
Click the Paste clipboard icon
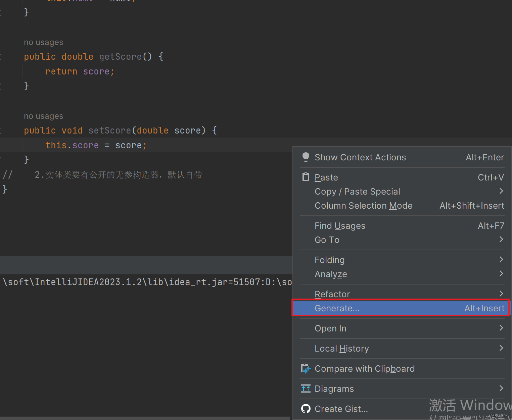306,177
